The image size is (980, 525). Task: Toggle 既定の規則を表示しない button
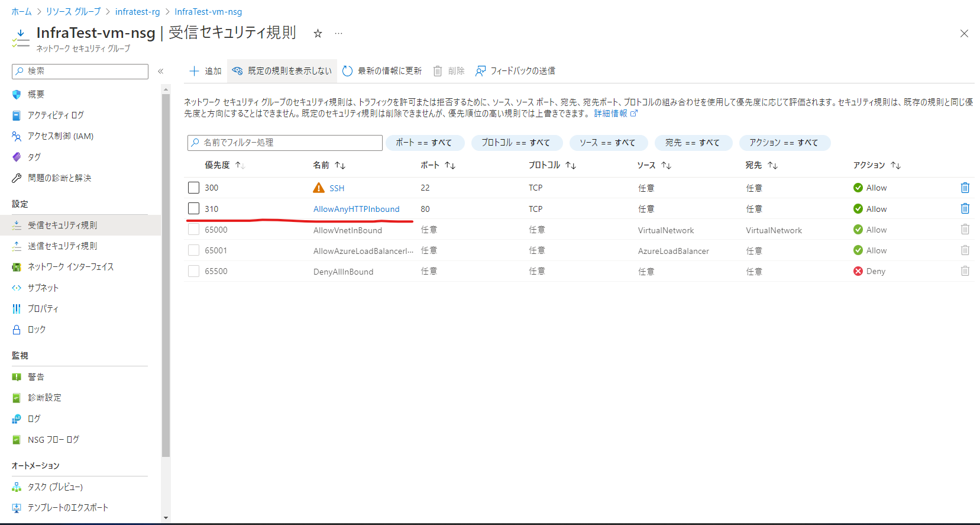pyautogui.click(x=282, y=71)
